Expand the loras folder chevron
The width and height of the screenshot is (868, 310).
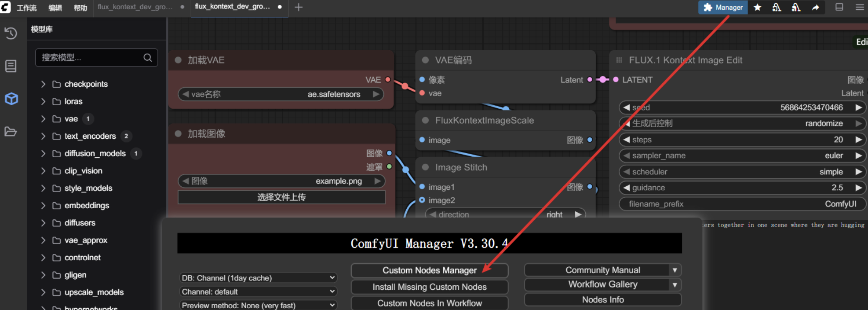43,102
